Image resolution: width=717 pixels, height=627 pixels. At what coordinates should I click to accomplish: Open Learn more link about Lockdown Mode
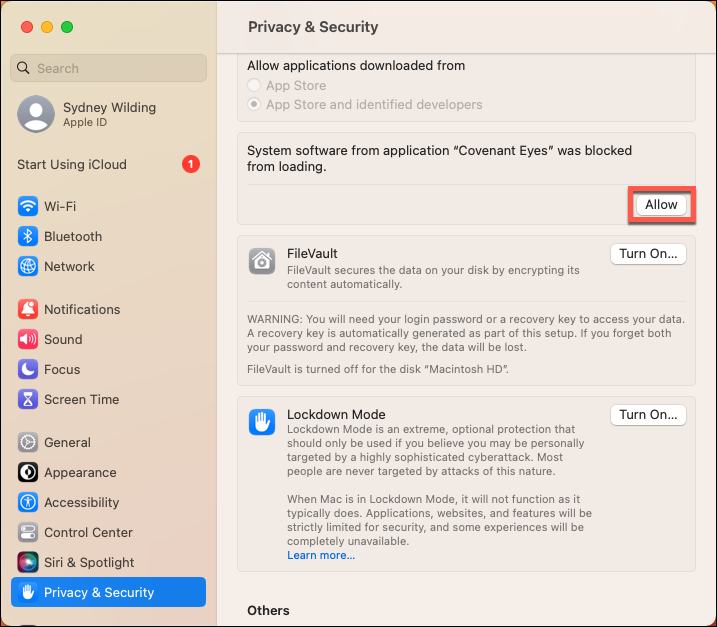[x=321, y=556]
